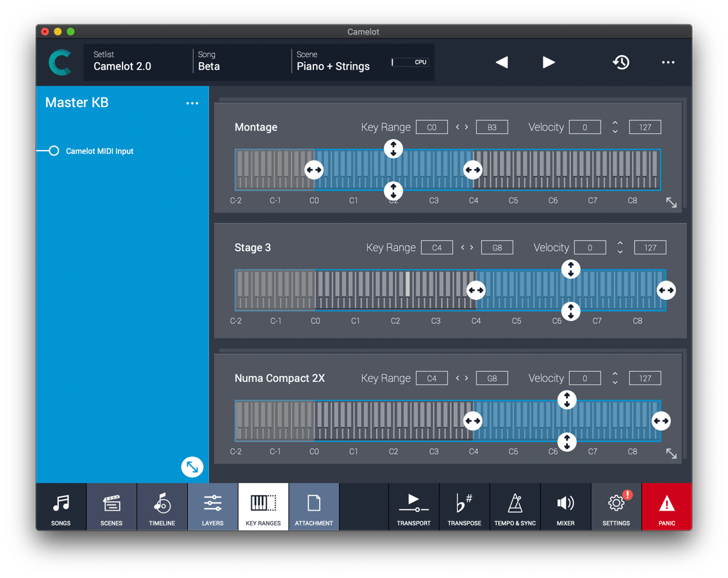Edit Stage 3 velocity minimum field
728x578 pixels.
590,247
